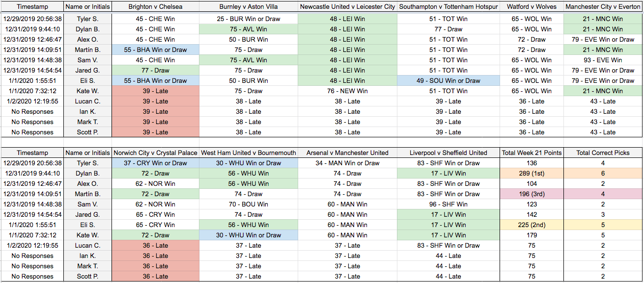Click the West Ham United v Bournemouth header
Image resolution: width=644 pixels, height=283 pixels.
pyautogui.click(x=249, y=153)
